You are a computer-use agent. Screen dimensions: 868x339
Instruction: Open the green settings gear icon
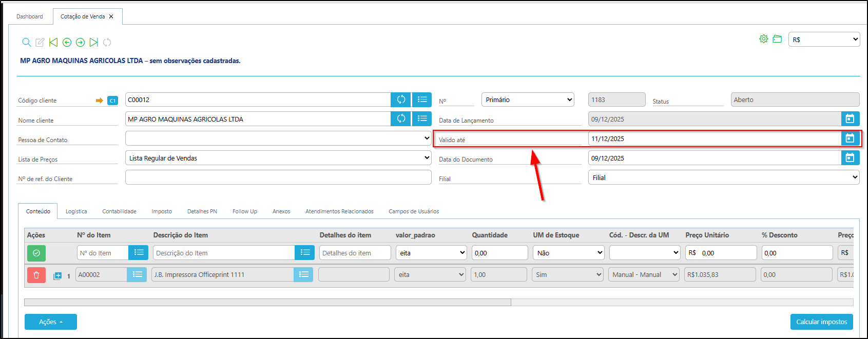(764, 39)
